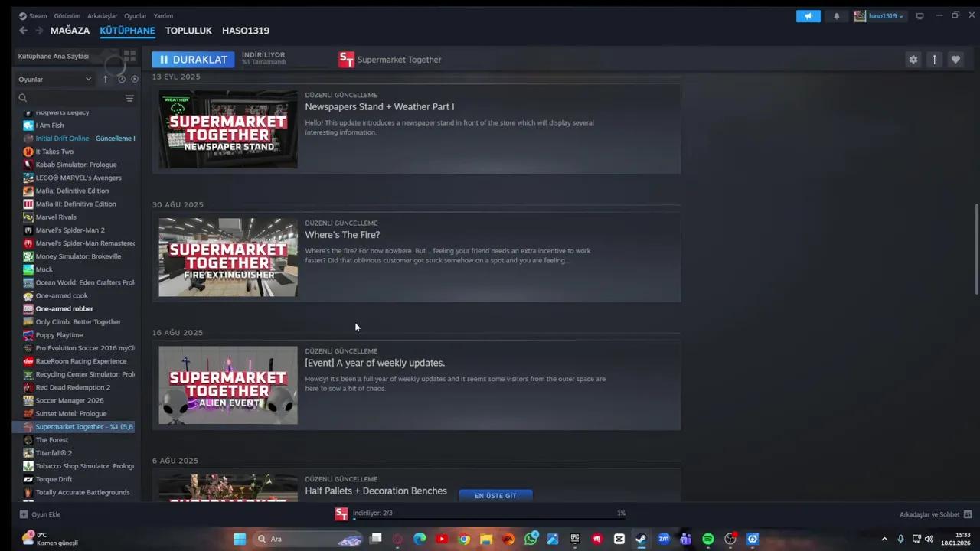Image resolution: width=980 pixels, height=551 pixels.
Task: Click the clock recent-activity sort icon
Action: point(121,79)
